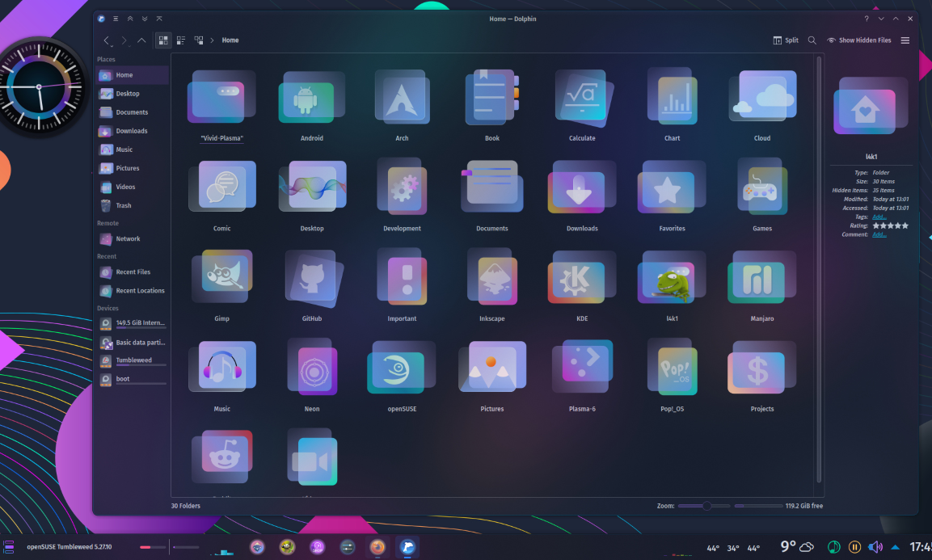Select the tree view mode icon

(198, 40)
